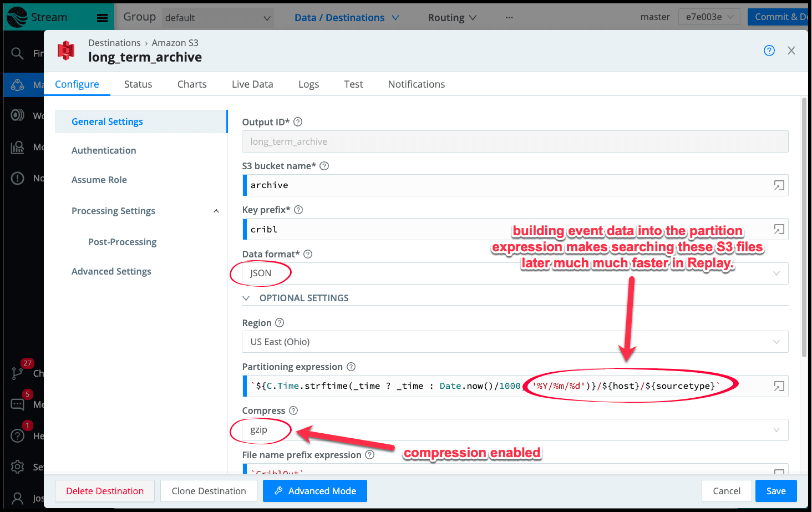Switch to the Live Data tab
This screenshot has width=812, height=512.
click(252, 84)
